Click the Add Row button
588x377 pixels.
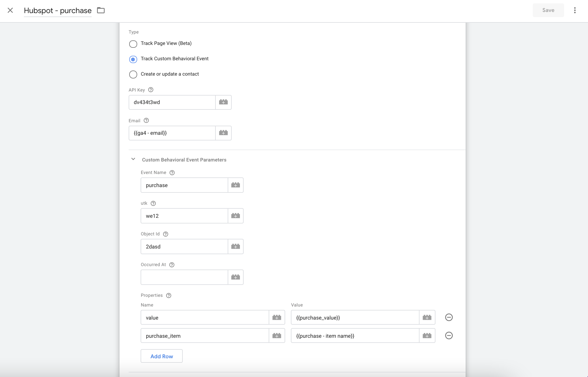162,356
